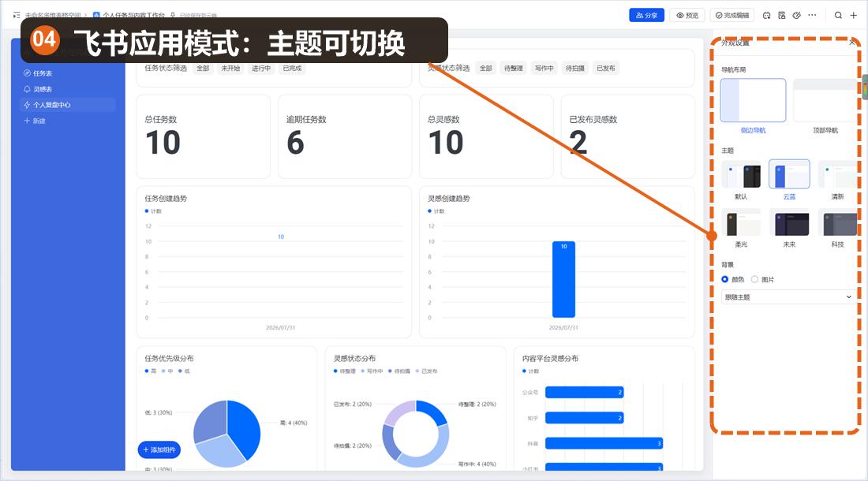868x481 pixels.
Task: Select the 颜色 background radio button
Action: coord(724,279)
